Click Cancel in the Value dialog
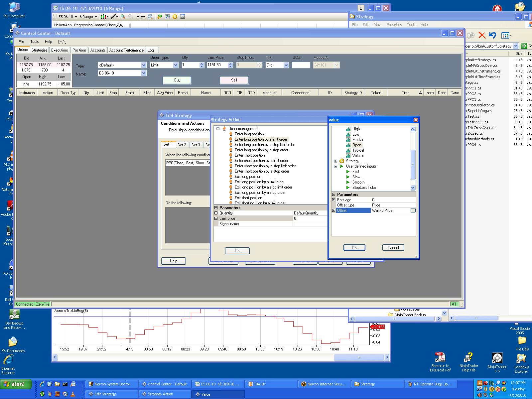This screenshot has width=532, height=399. click(x=393, y=248)
